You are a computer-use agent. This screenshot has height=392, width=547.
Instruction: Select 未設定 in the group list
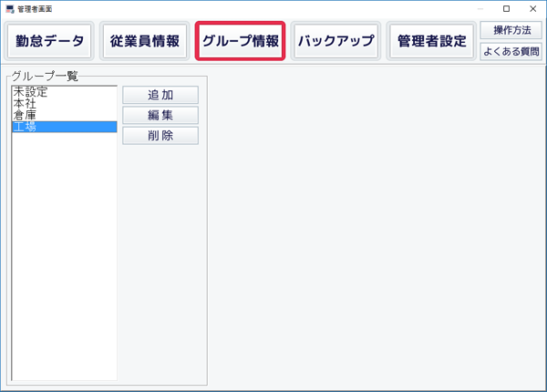(x=30, y=92)
